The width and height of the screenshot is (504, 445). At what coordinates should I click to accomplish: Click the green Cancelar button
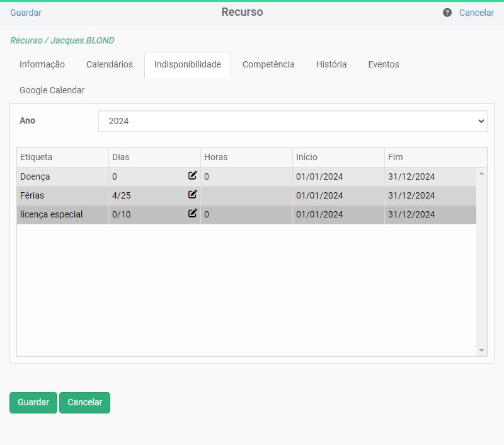(85, 403)
